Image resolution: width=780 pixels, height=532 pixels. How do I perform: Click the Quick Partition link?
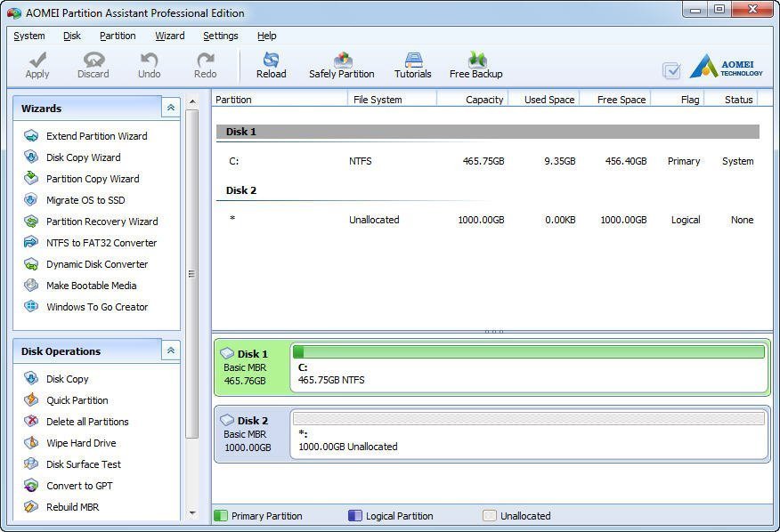tap(77, 400)
